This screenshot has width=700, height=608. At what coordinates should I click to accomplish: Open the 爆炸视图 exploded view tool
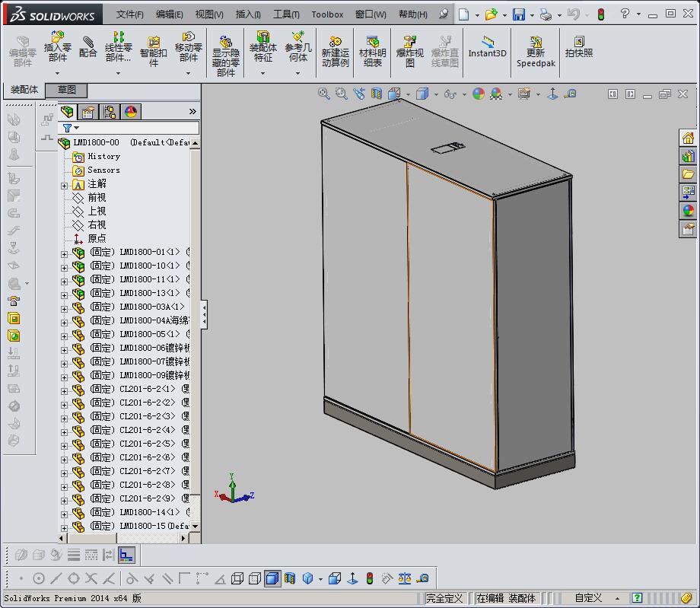pyautogui.click(x=409, y=47)
